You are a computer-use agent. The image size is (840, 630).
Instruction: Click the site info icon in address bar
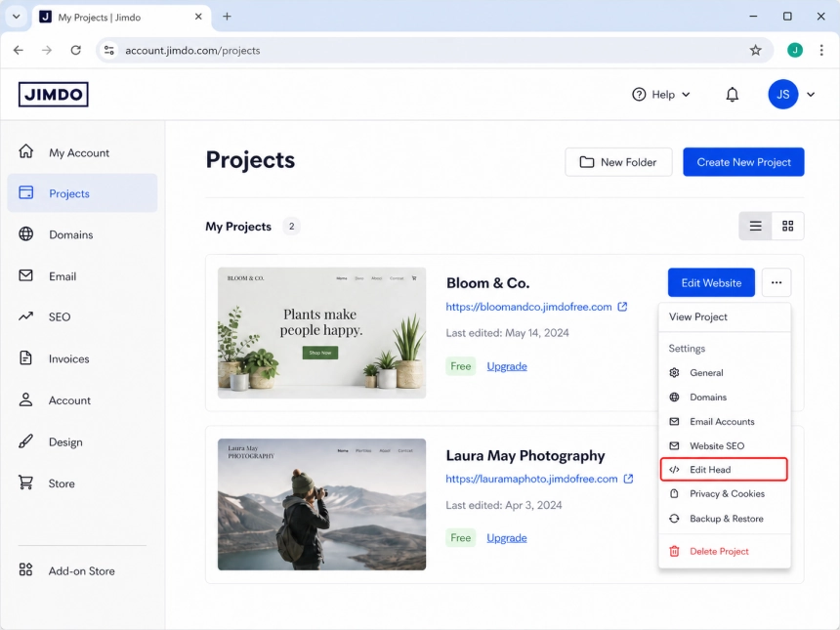(109, 51)
